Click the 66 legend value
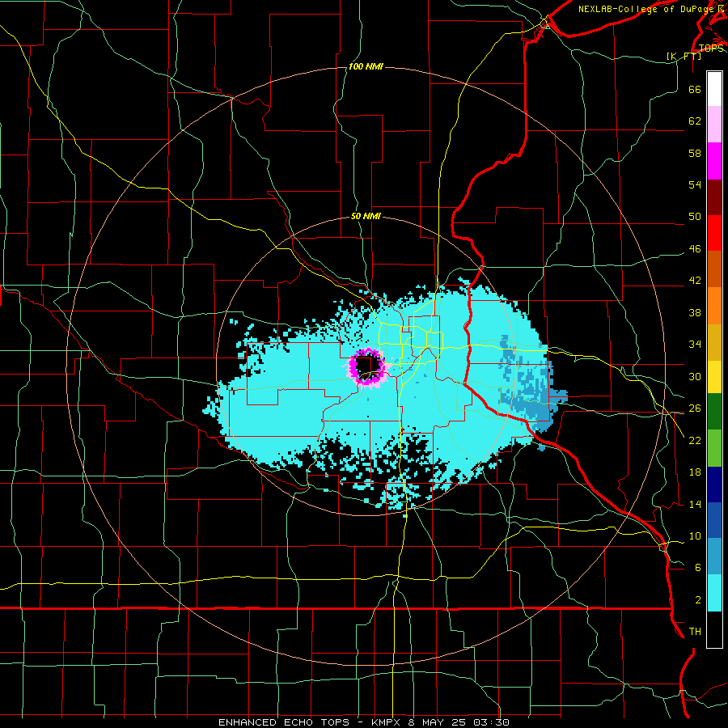728x728 pixels. click(x=695, y=90)
